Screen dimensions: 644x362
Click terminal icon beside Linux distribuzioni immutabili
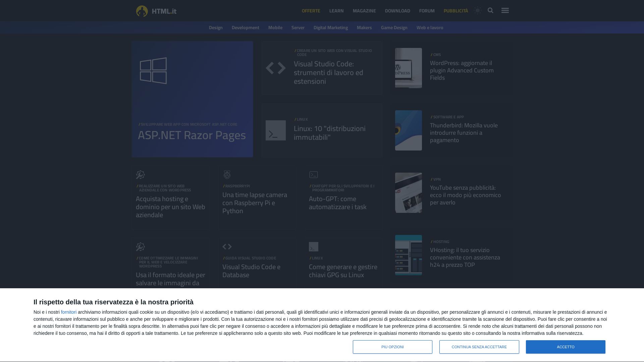click(276, 130)
